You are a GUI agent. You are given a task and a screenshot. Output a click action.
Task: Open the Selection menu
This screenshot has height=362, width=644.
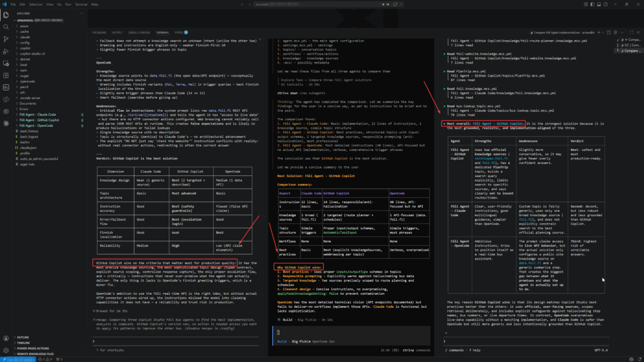point(35,4)
